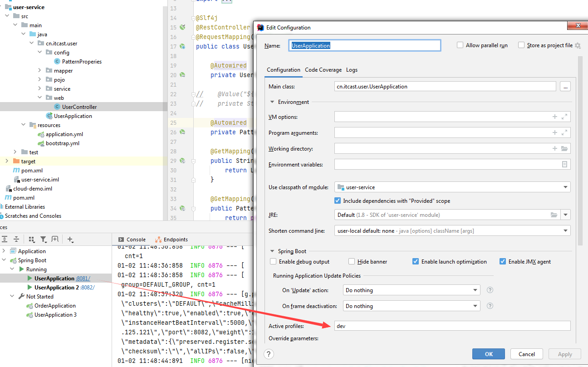The width and height of the screenshot is (588, 367).
Task: Click plus icon in VM options field
Action: 554,117
